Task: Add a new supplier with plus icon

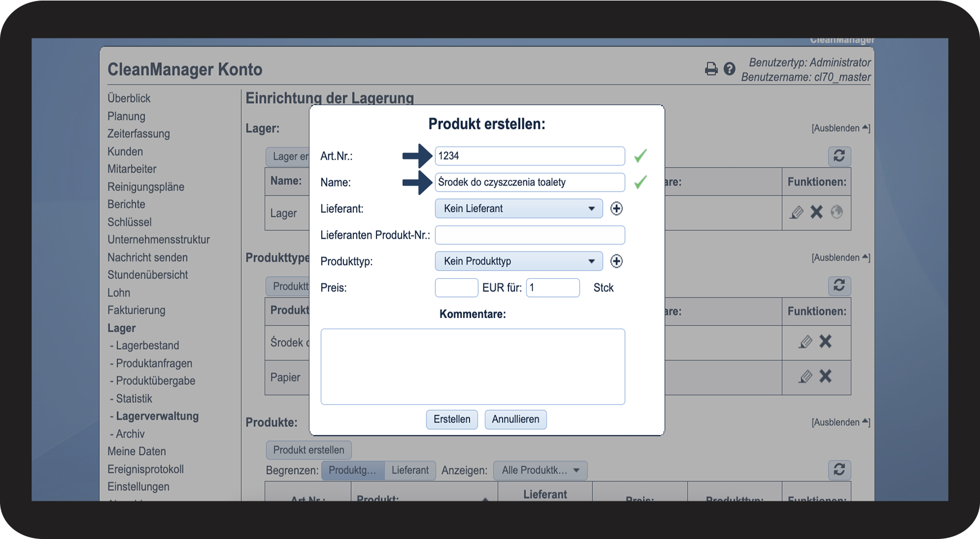Action: (616, 209)
